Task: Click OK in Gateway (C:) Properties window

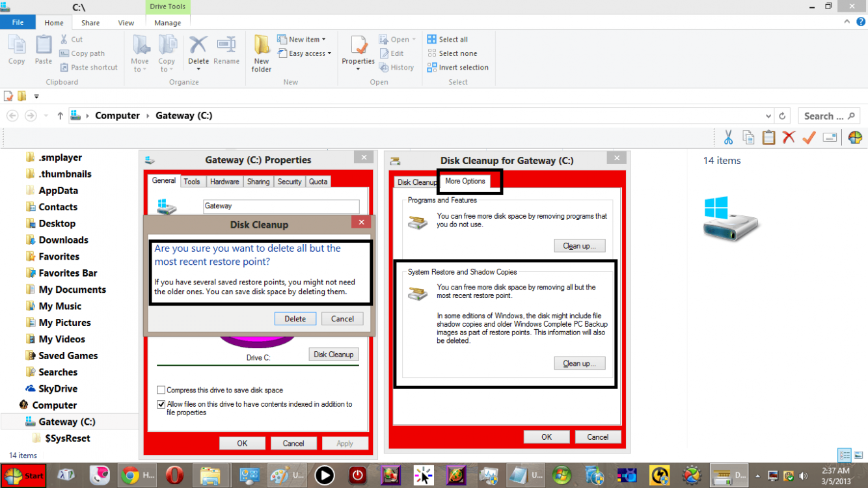Action: coord(242,444)
